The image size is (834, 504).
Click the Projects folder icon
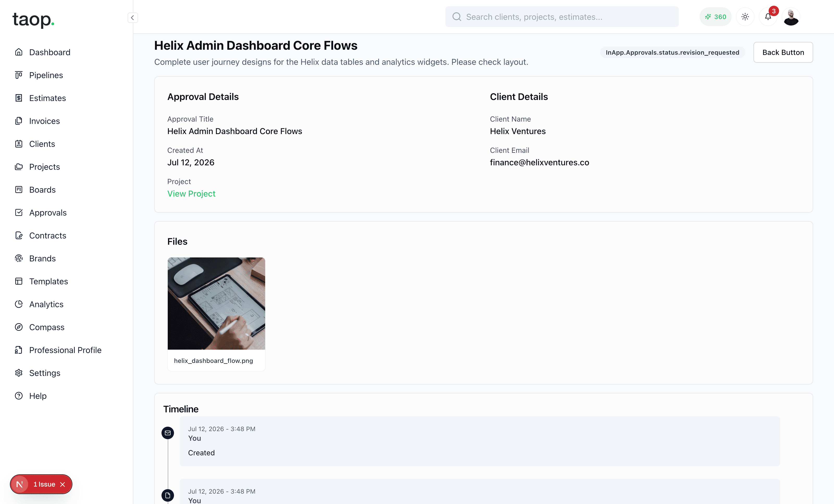pos(18,167)
